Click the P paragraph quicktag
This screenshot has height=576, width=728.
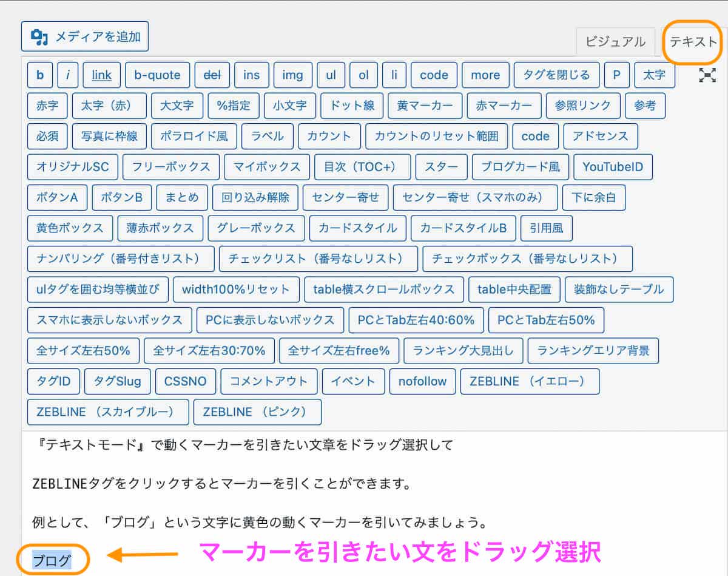pos(617,75)
